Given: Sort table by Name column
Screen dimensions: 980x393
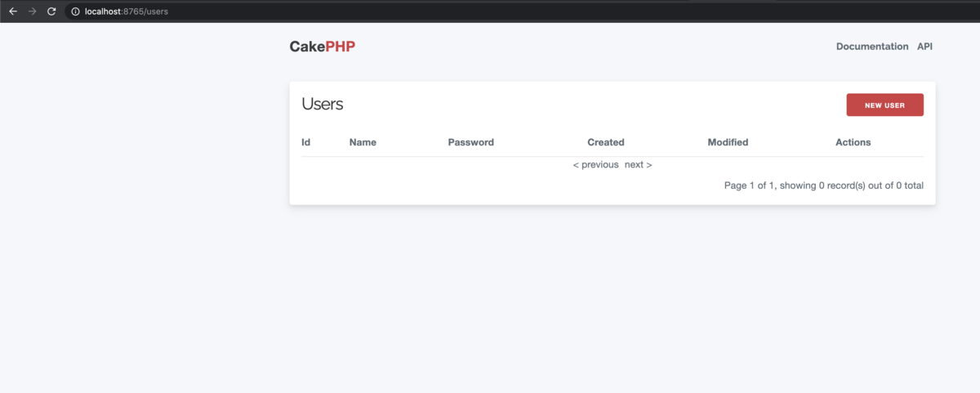Looking at the screenshot, I should tap(363, 142).
